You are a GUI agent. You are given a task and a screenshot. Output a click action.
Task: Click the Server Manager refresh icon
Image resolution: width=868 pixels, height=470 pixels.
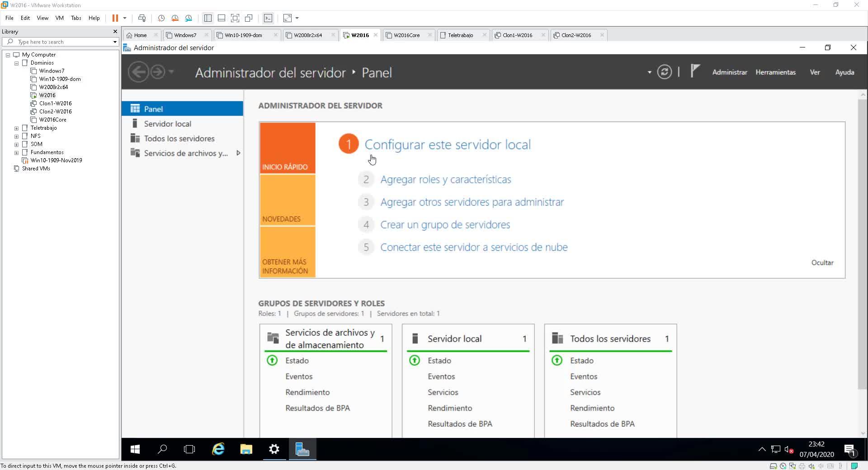[664, 72]
